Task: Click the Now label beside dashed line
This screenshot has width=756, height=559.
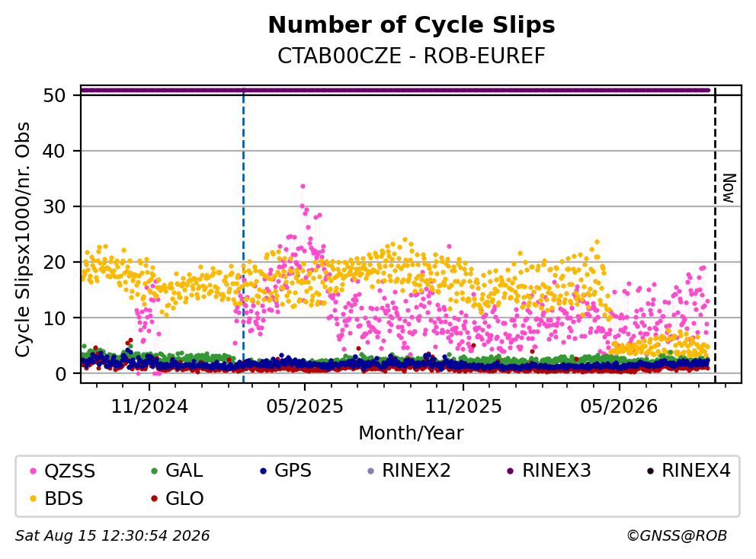Action: 729,188
